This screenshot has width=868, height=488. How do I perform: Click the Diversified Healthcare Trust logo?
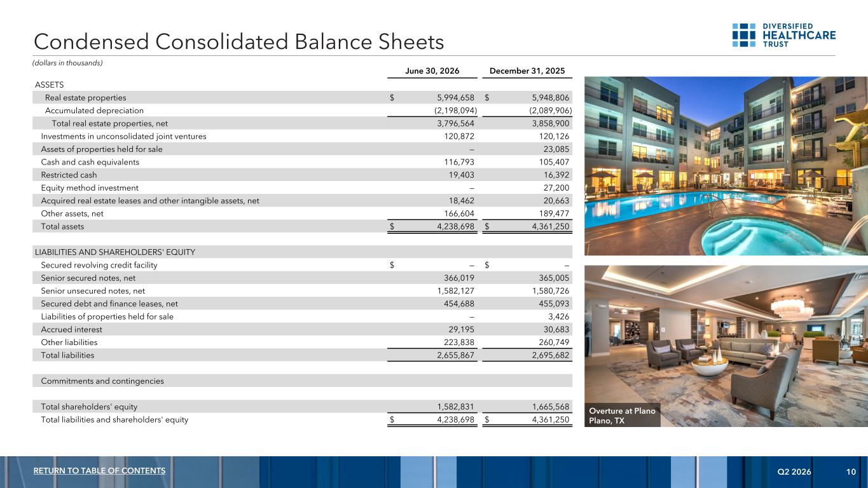(784, 35)
